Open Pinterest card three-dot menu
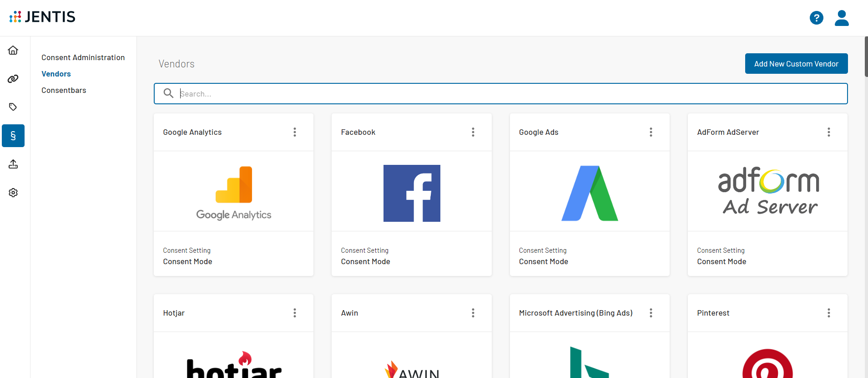Viewport: 868px width, 378px height. (829, 313)
